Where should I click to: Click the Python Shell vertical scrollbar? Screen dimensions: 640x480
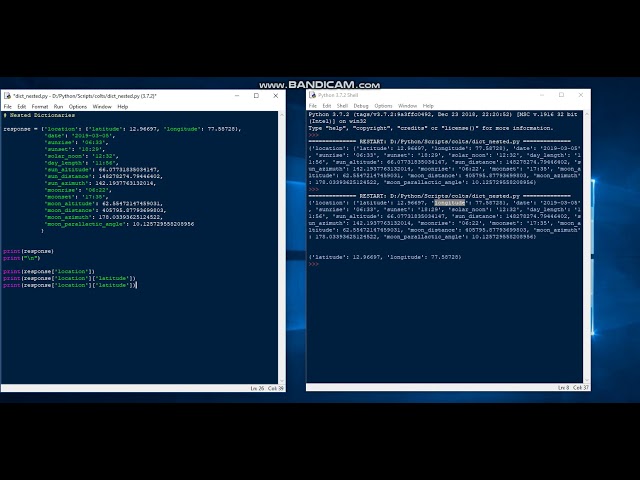(586, 247)
